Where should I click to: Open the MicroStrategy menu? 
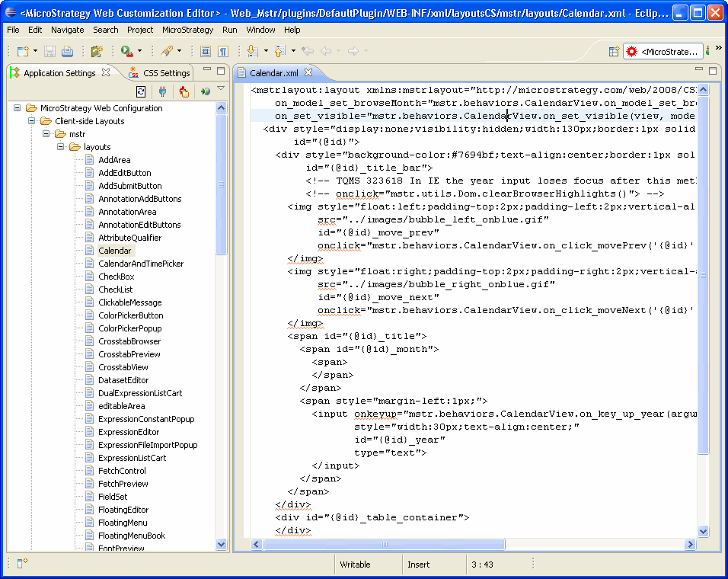[x=187, y=30]
